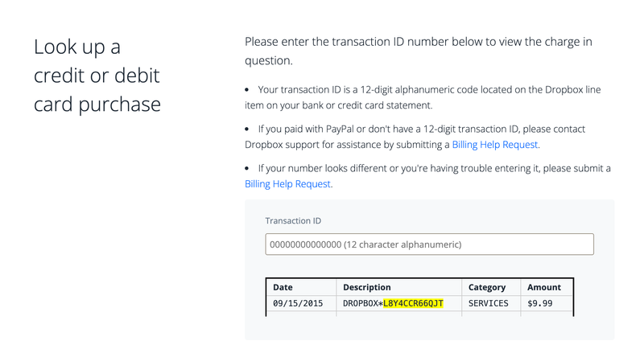Image resolution: width=644 pixels, height=349 pixels.
Task: Click the $9.99 amount cell
Action: click(539, 304)
